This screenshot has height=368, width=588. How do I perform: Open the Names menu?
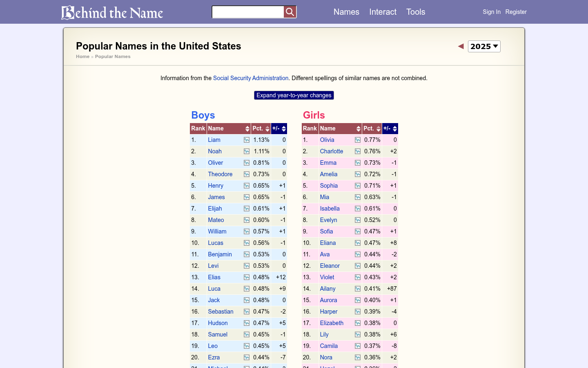point(346,12)
